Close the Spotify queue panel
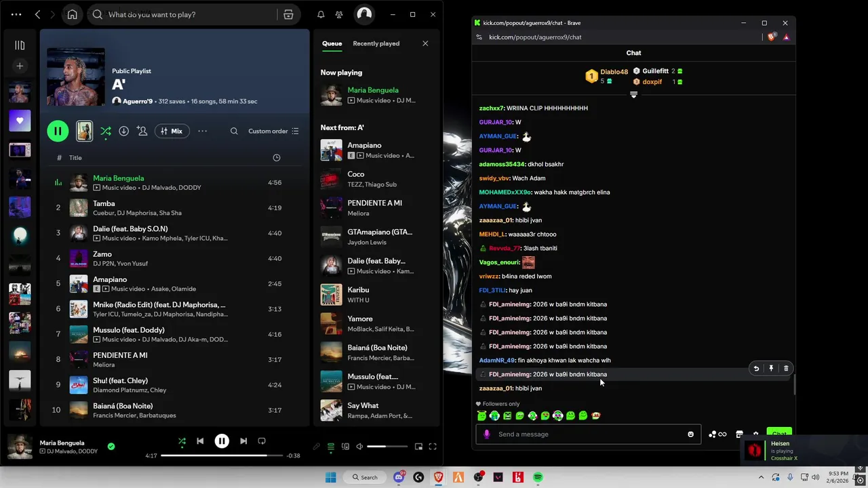 (425, 43)
